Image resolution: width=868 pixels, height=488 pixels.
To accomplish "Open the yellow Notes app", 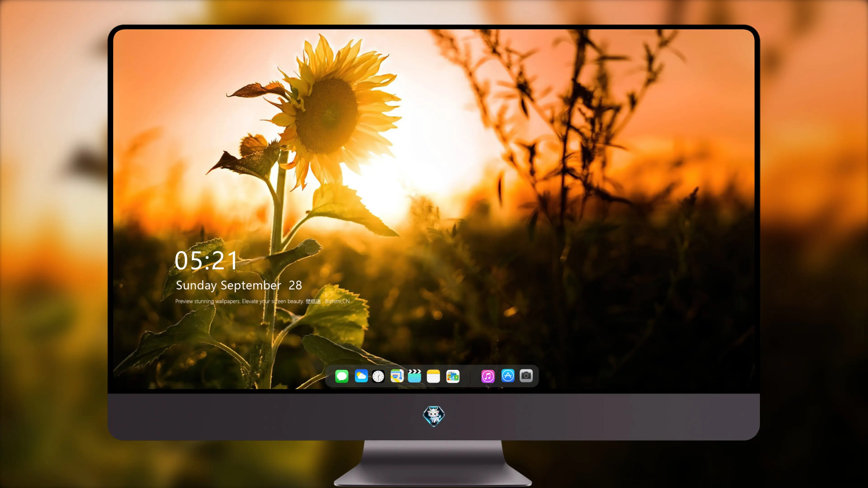I will 433,376.
